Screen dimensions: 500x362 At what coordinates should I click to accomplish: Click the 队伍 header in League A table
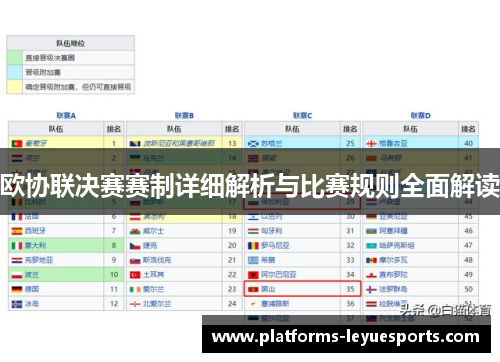[x=56, y=129]
